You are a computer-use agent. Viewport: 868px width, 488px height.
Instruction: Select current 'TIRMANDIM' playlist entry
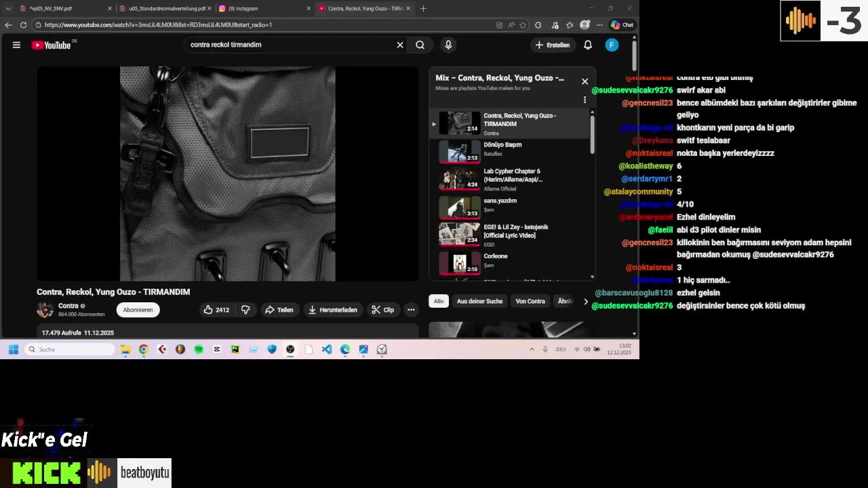click(511, 124)
